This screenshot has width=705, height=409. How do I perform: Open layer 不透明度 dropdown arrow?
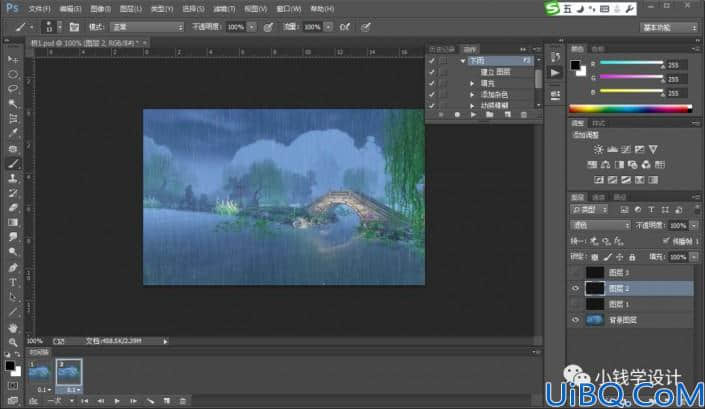tap(694, 225)
